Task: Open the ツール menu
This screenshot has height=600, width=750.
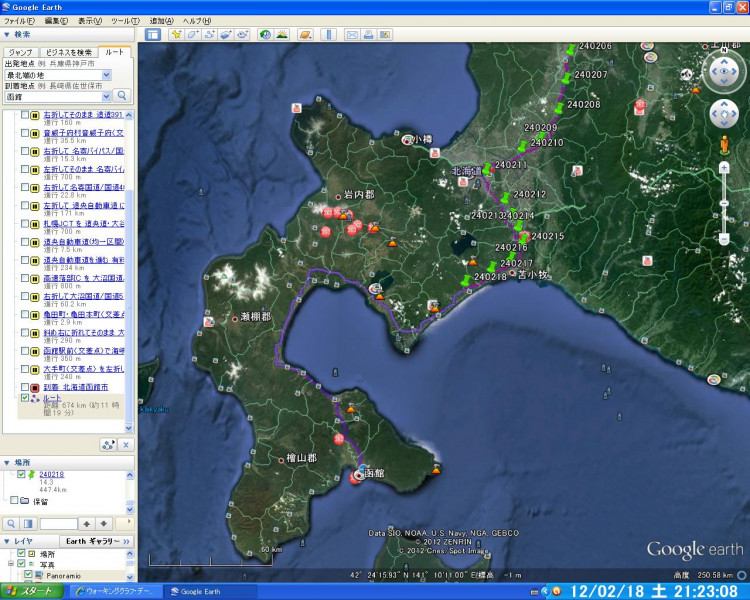Action: (x=125, y=21)
